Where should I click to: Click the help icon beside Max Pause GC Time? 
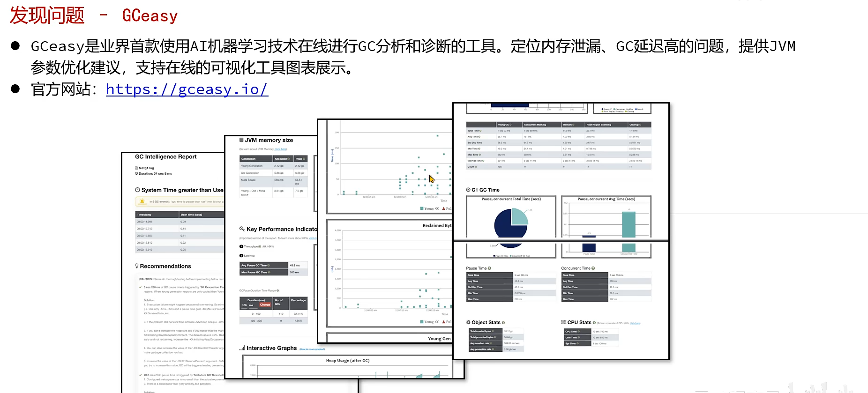coord(269,272)
